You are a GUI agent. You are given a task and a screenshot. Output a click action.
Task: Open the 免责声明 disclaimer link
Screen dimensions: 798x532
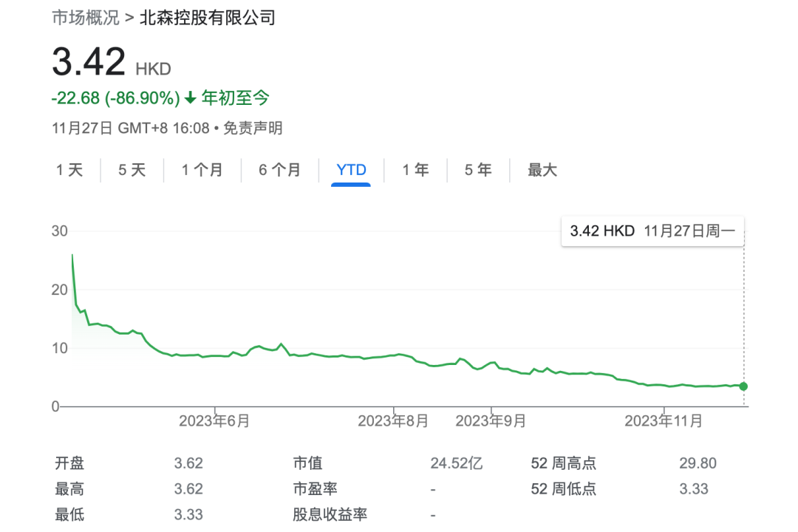coord(253,129)
